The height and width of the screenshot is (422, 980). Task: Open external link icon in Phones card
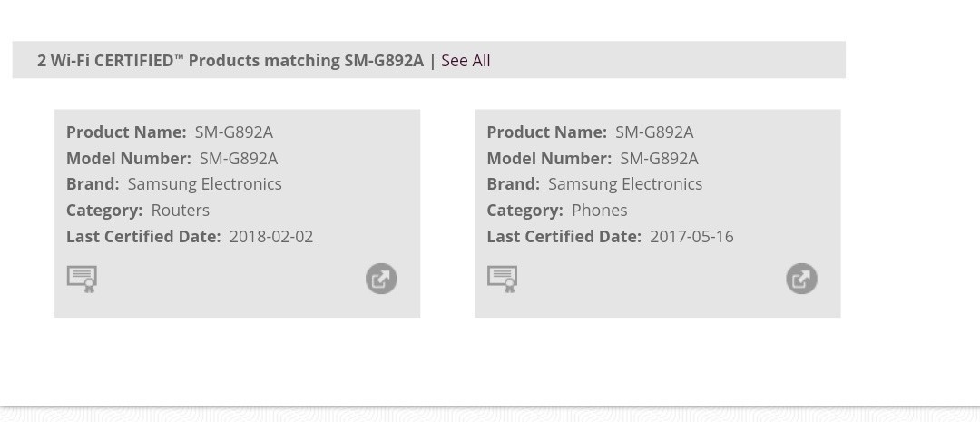pos(802,279)
